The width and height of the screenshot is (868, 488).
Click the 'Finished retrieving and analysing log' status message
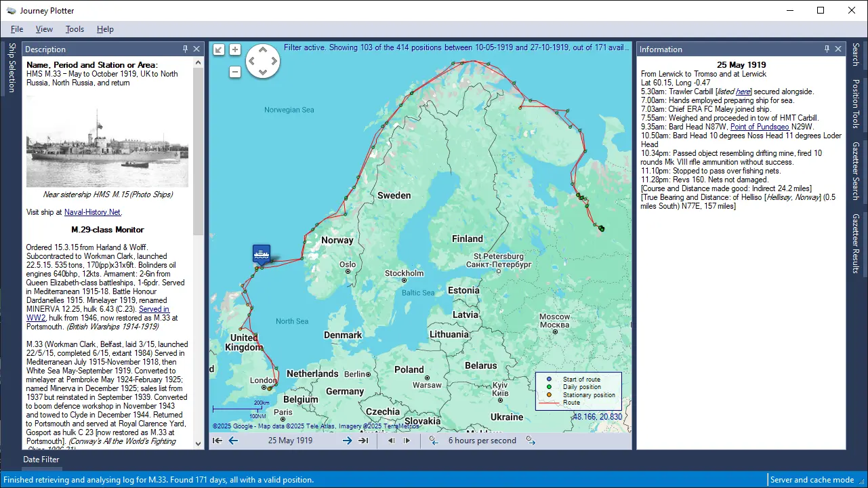[159, 480]
